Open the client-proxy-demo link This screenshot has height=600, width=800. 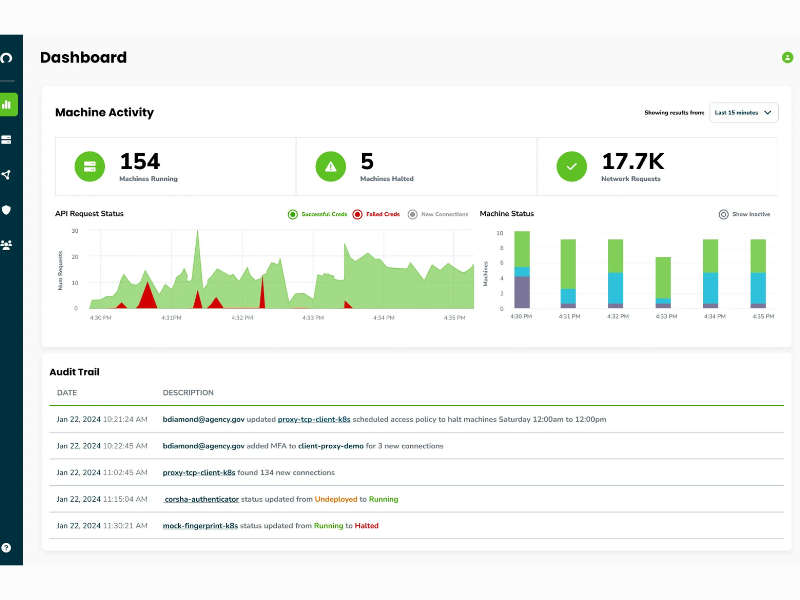click(331, 446)
